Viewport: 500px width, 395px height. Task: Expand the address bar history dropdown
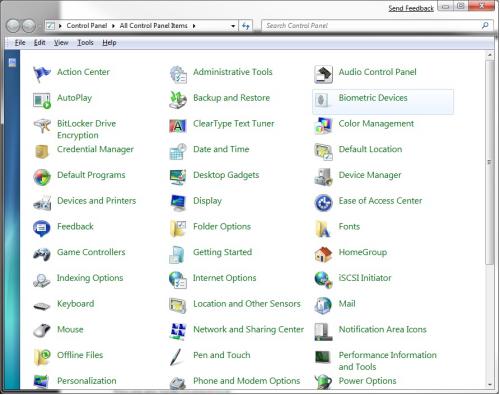point(233,26)
